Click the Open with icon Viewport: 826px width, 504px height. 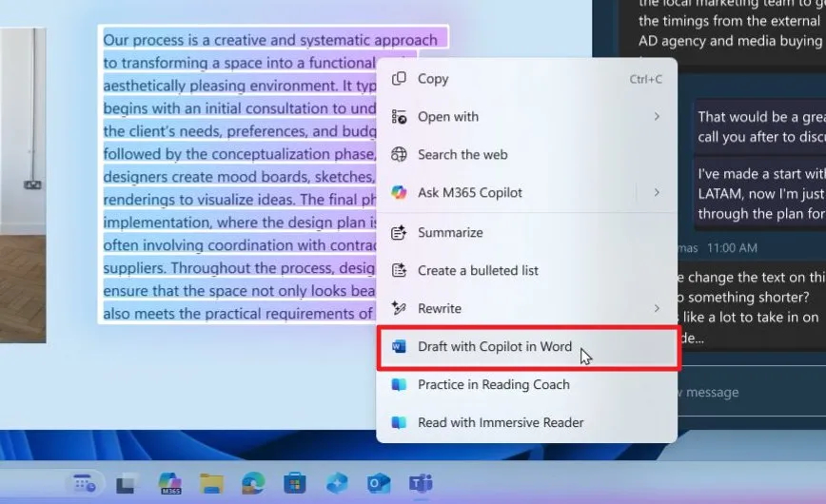[399, 117]
